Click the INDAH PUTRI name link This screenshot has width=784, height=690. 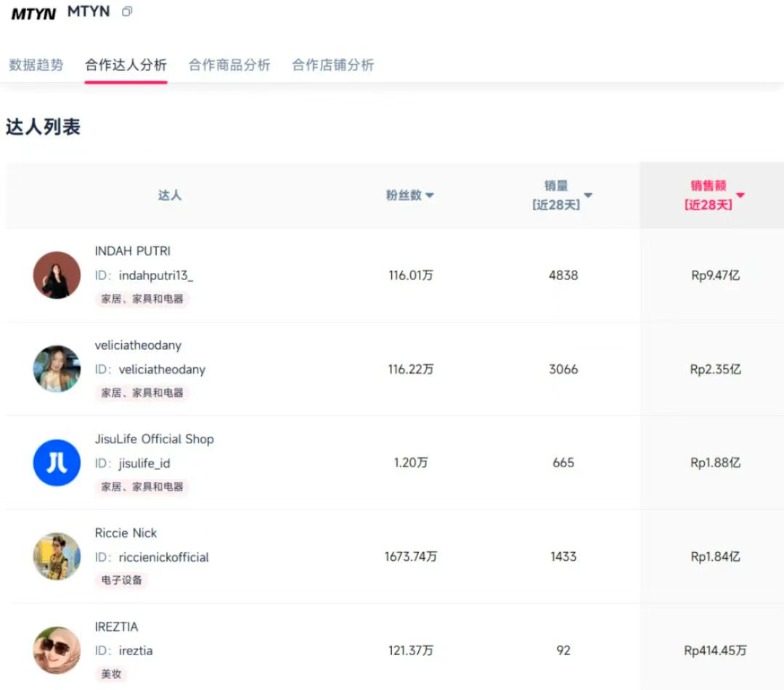pyautogui.click(x=132, y=251)
